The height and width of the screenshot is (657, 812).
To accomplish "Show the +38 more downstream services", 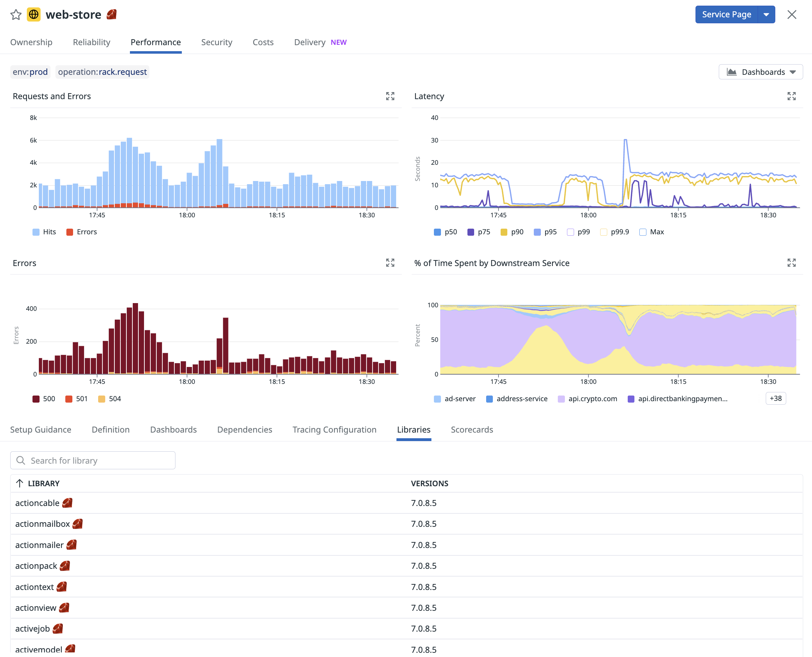I will (776, 398).
